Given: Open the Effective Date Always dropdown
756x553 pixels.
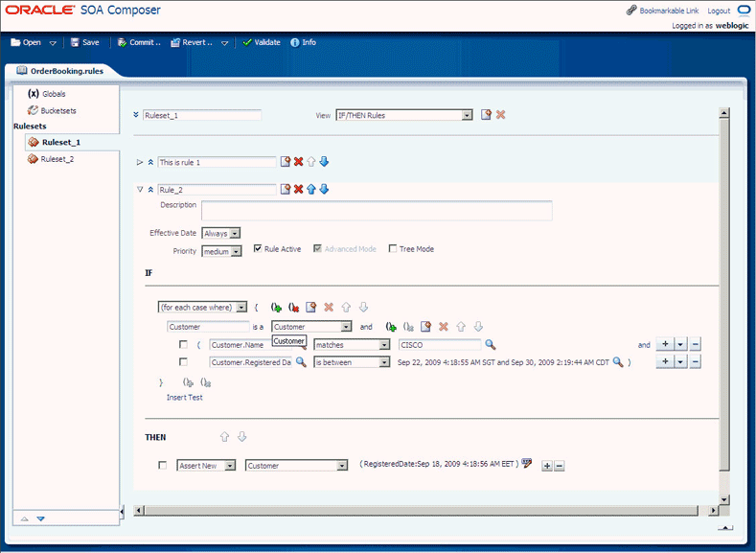Looking at the screenshot, I should (x=220, y=233).
